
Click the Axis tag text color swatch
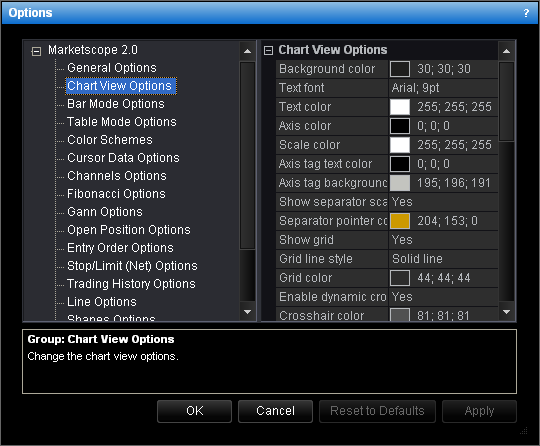[400, 164]
